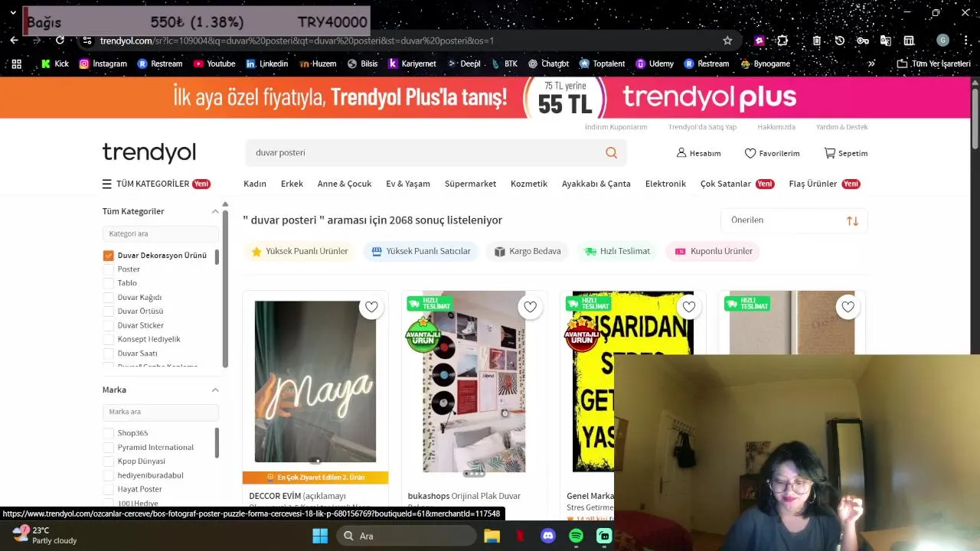The height and width of the screenshot is (551, 980).
Task: Open Windows Start menu
Action: pyautogui.click(x=320, y=536)
